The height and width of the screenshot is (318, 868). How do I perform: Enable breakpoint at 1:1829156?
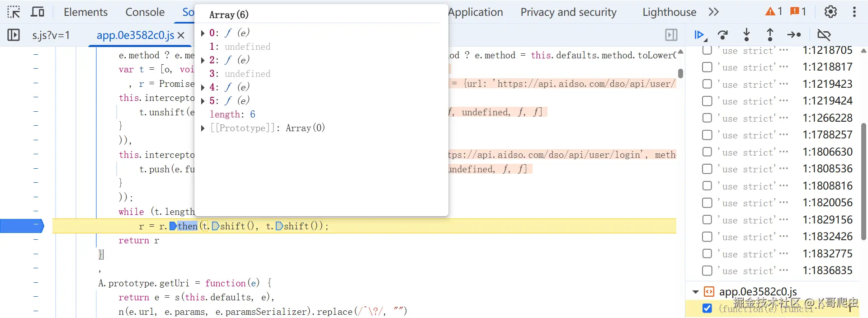[x=707, y=220]
